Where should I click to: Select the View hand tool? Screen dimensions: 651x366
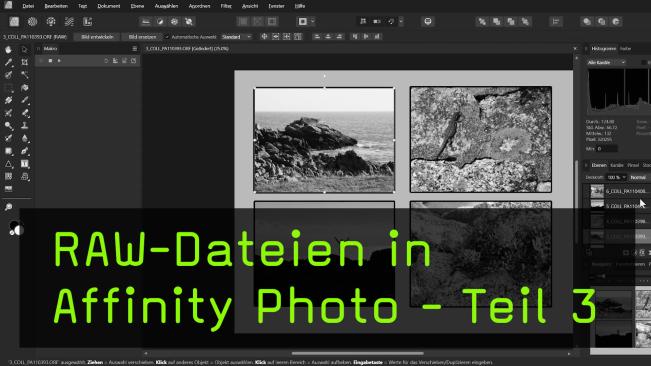coord(8,50)
